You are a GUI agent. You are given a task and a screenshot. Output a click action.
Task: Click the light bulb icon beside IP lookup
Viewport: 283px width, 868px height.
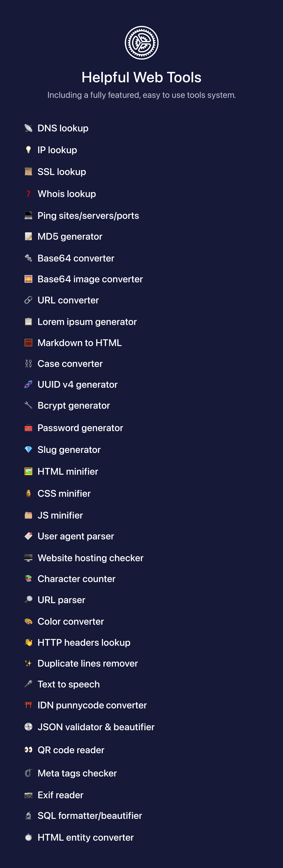(28, 149)
